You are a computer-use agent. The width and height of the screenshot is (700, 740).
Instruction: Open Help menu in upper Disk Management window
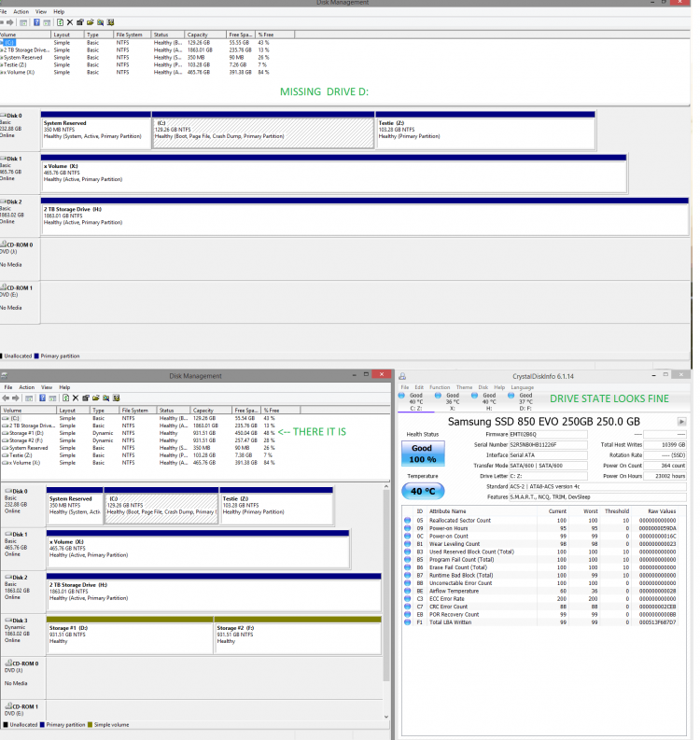59,11
